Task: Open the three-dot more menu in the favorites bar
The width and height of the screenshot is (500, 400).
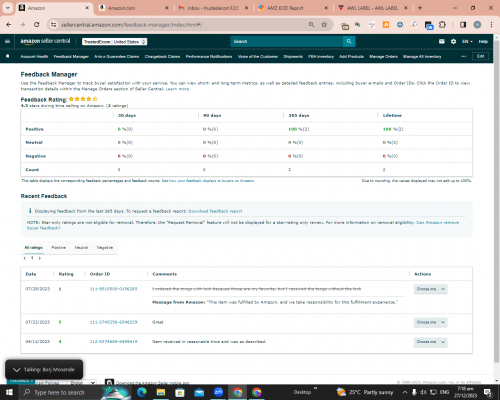Action: [464, 56]
